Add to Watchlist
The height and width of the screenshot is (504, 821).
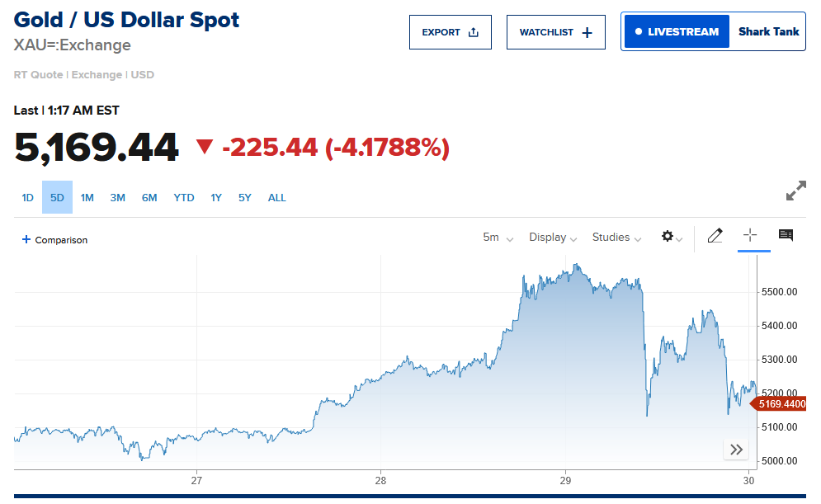tap(555, 32)
